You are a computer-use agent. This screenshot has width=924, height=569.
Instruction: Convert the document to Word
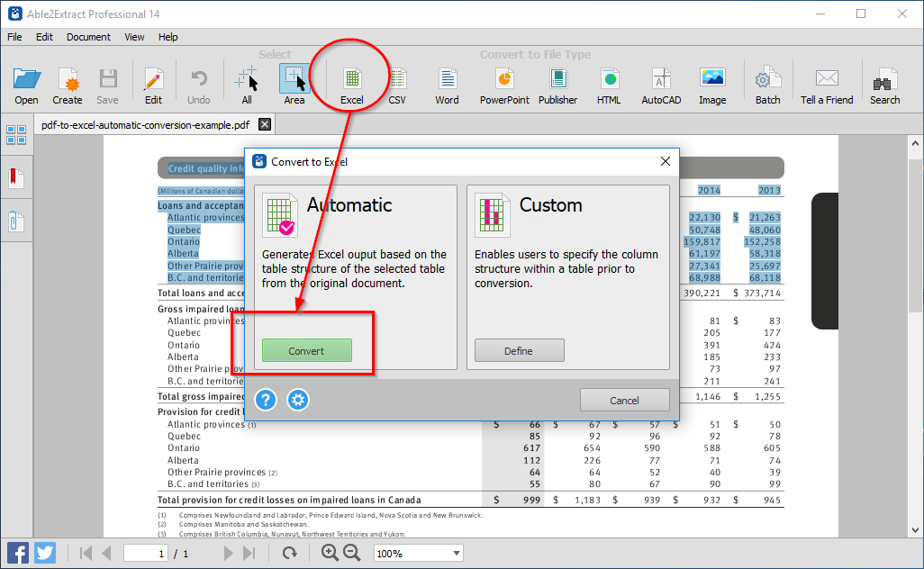pos(447,83)
